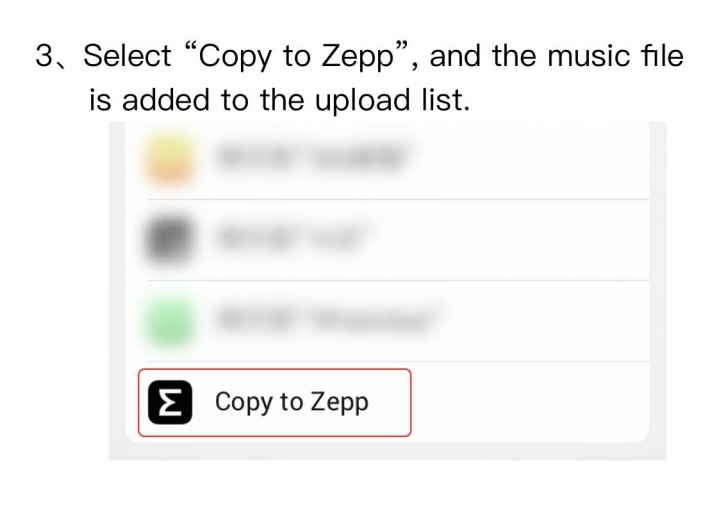Image resolution: width=720 pixels, height=507 pixels.
Task: Click the red outline border of Zepp option
Action: click(x=275, y=369)
